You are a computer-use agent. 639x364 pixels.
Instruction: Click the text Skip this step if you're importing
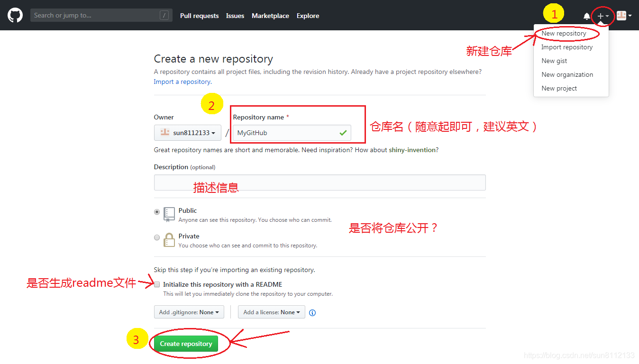[x=235, y=270]
